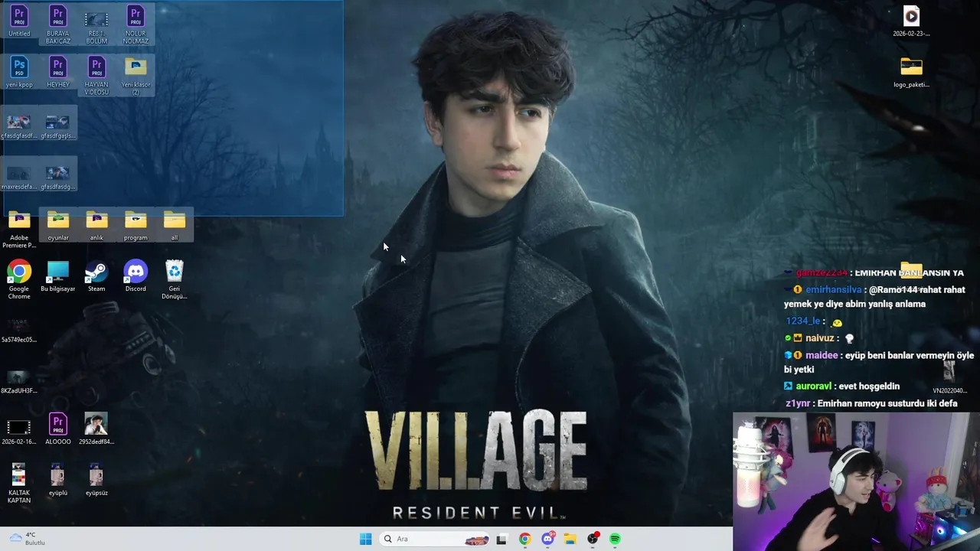This screenshot has height=551, width=980.
Task: Open File Explorer from the taskbar
Action: tap(570, 539)
